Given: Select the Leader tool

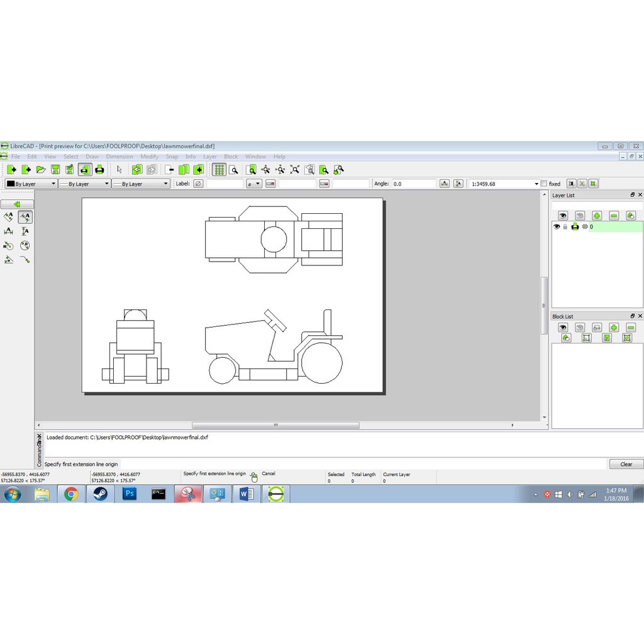Looking at the screenshot, I should pos(25,260).
